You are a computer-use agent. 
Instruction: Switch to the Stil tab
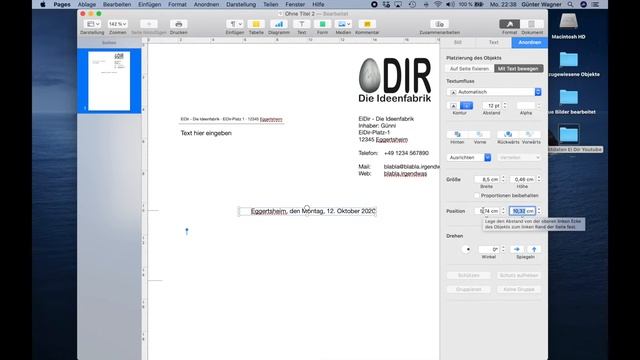click(458, 42)
